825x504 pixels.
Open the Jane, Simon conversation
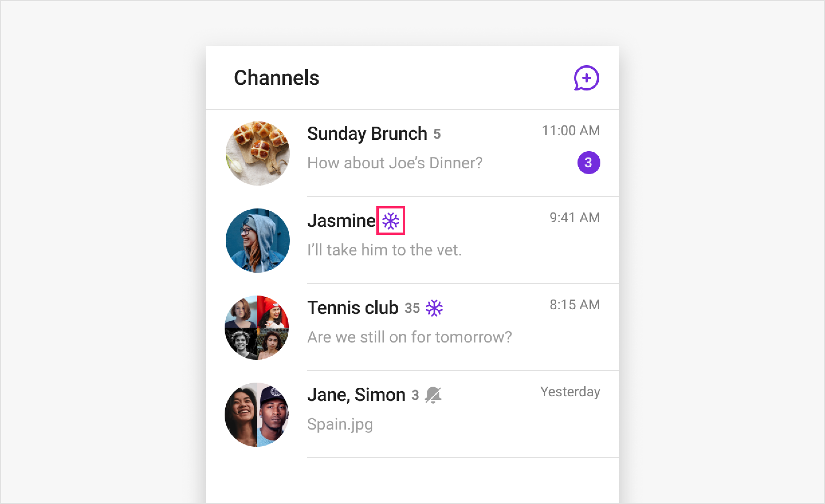pyautogui.click(x=402, y=414)
